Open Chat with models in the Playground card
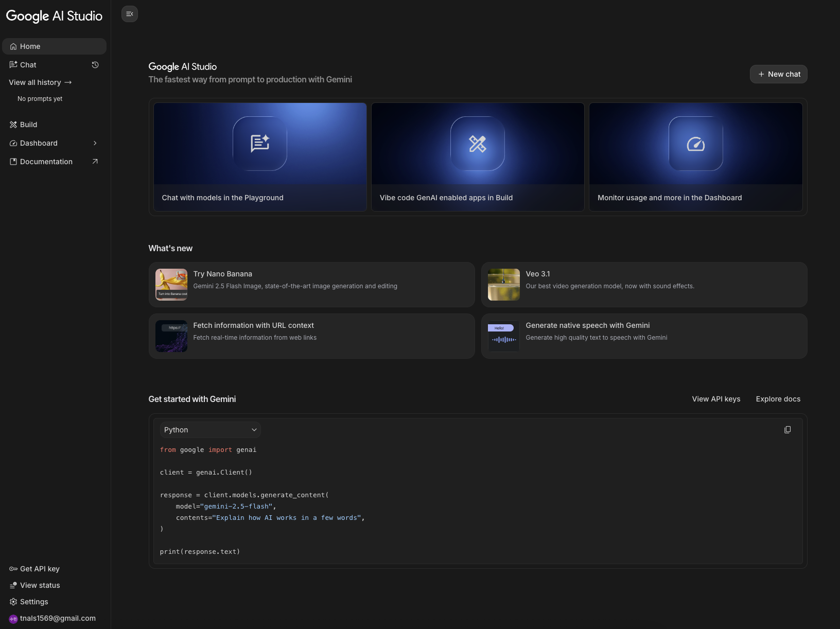The height and width of the screenshot is (629, 840). pos(259,157)
